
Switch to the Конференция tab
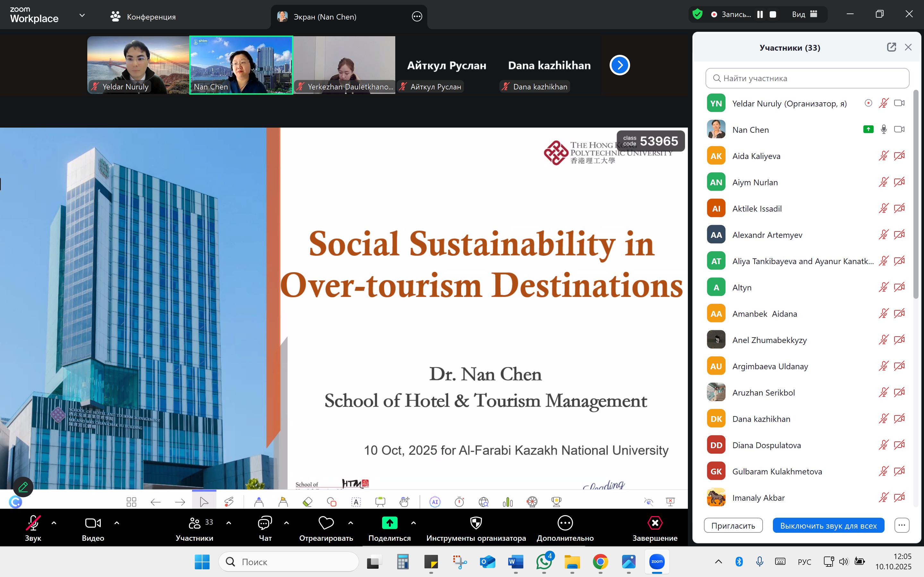(x=143, y=17)
